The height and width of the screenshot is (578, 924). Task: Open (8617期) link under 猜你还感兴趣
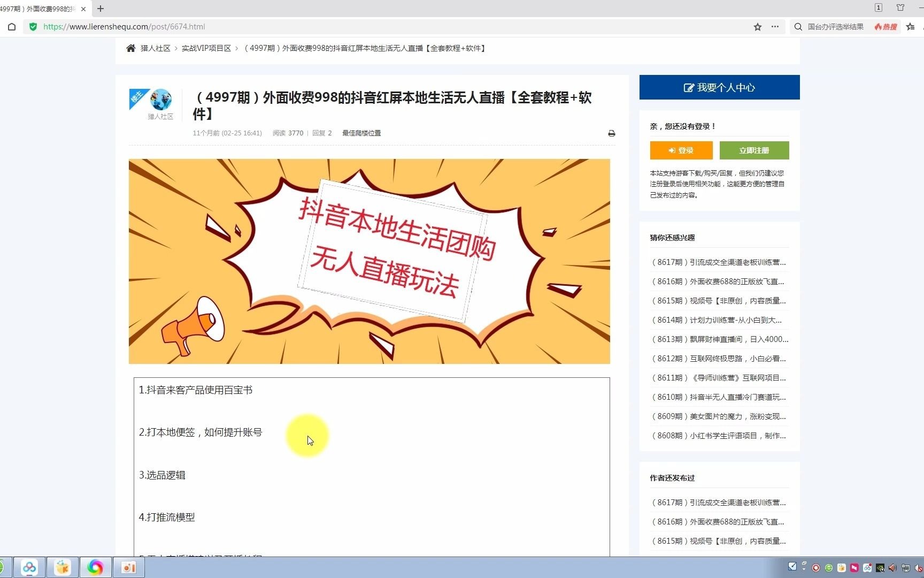coord(719,262)
